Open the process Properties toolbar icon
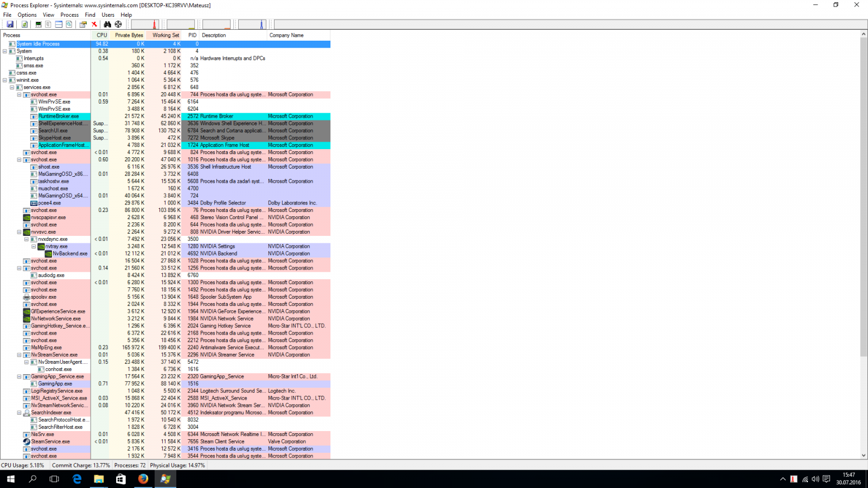 (x=83, y=24)
